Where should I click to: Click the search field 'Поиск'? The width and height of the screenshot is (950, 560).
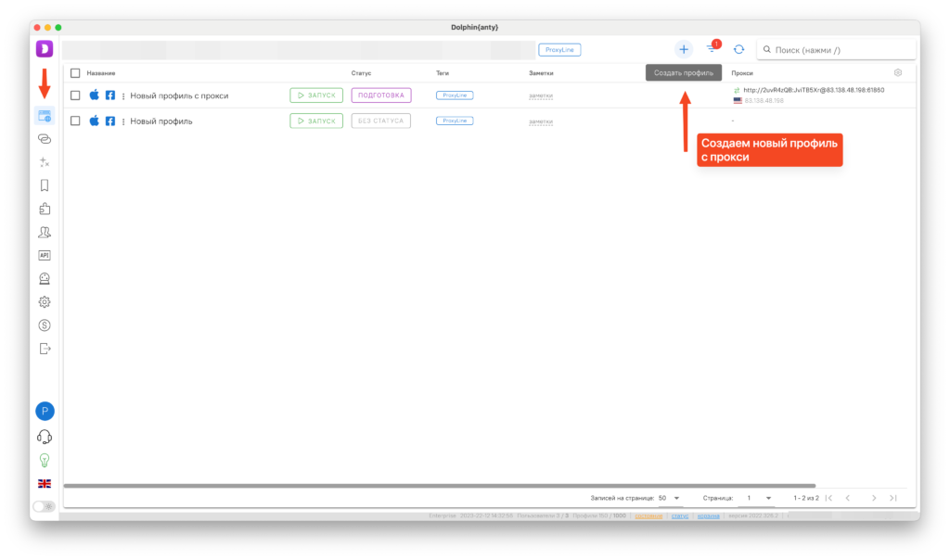tap(835, 50)
